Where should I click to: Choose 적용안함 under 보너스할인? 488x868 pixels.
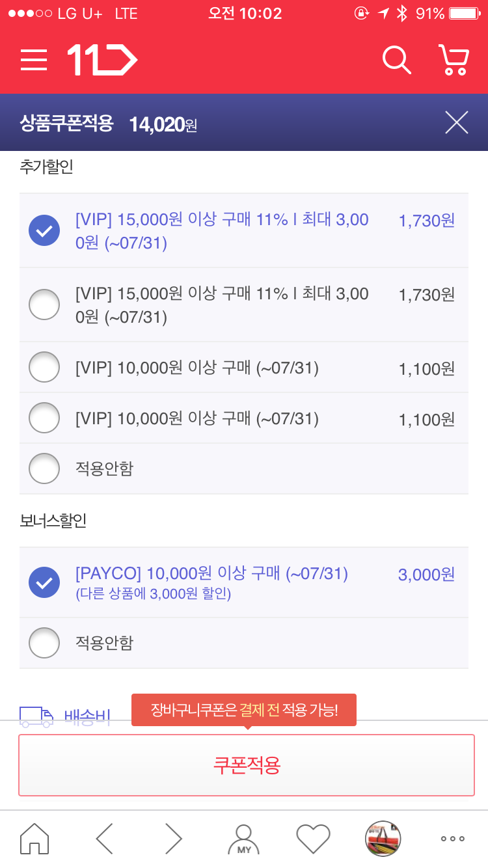tap(44, 644)
